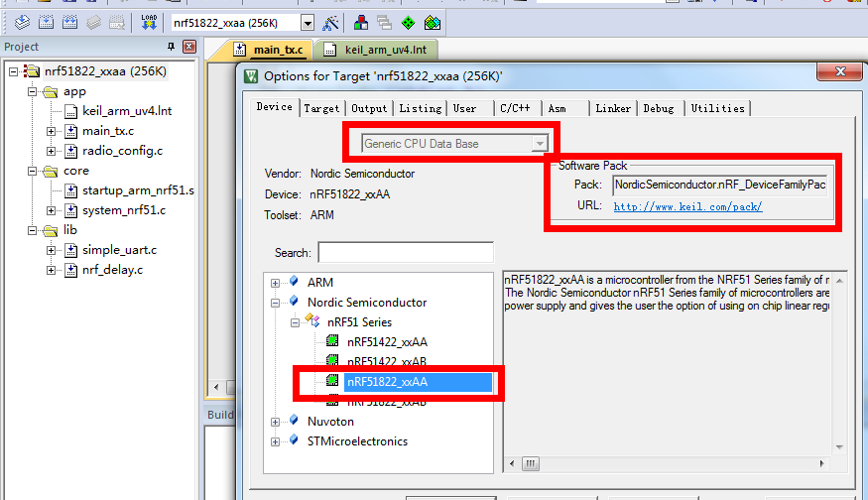Click the Batch build toolbar icon

(x=93, y=23)
